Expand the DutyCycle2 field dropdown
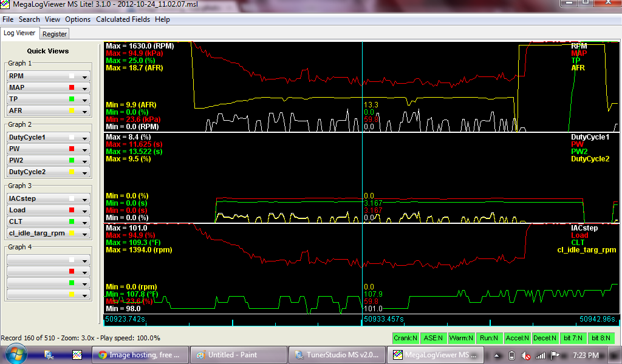 [84, 172]
